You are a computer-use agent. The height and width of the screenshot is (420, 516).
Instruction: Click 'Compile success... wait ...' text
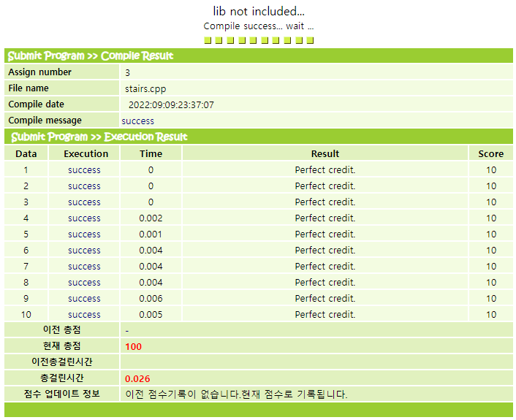pos(259,26)
